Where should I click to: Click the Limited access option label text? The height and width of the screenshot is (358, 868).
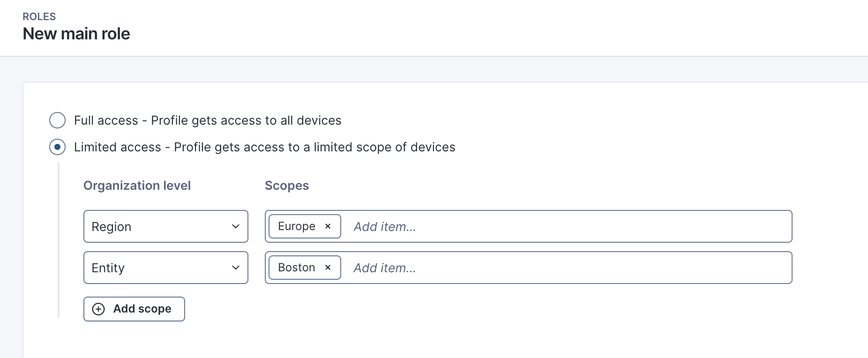[264, 147]
